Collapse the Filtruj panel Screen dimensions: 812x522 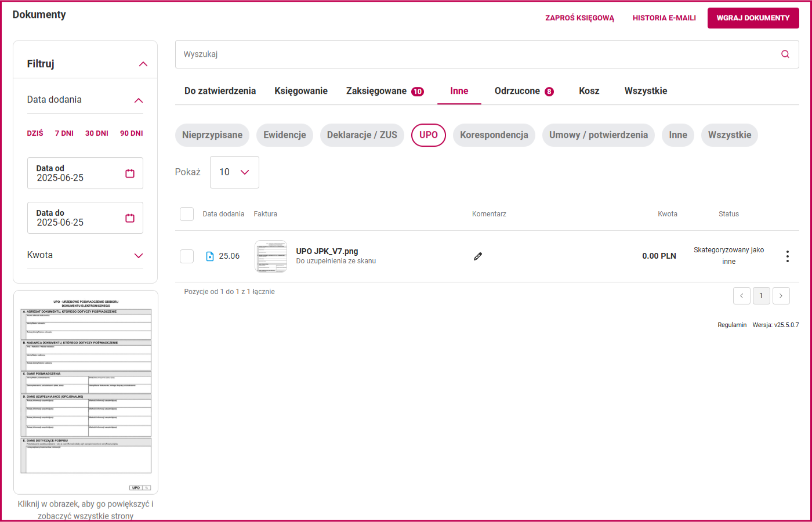point(143,64)
